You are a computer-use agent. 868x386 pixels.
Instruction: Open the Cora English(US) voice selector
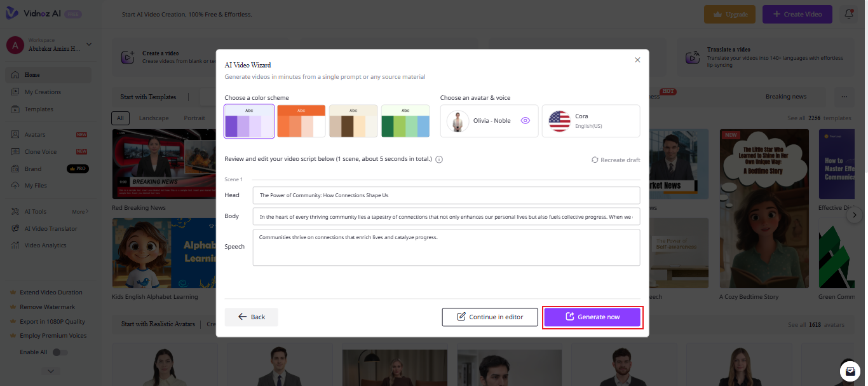(x=590, y=121)
